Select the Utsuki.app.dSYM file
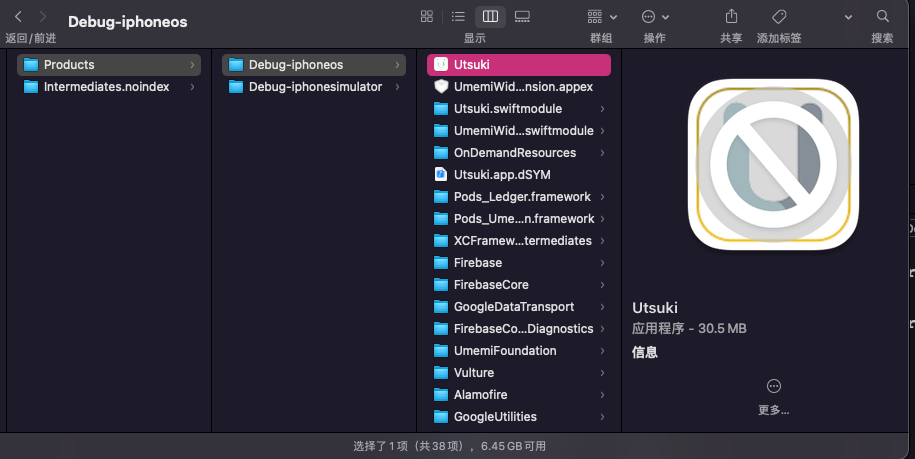The image size is (915, 459). coord(519,175)
